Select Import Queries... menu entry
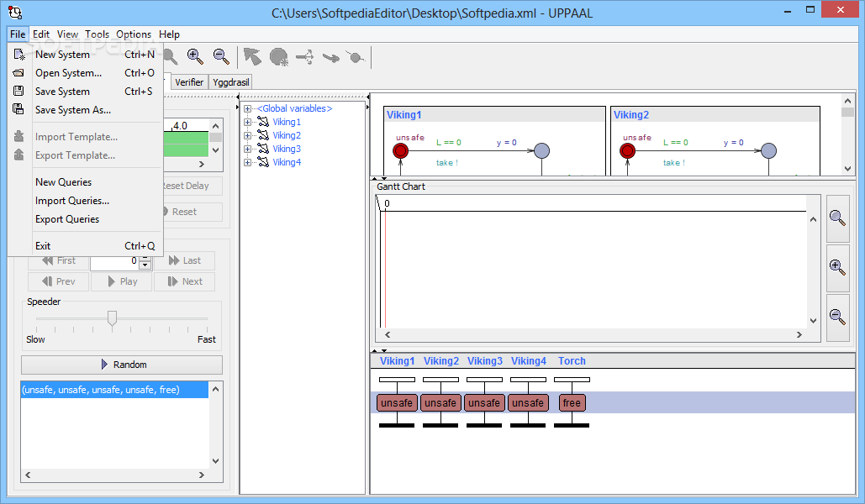The image size is (865, 504). (86, 201)
